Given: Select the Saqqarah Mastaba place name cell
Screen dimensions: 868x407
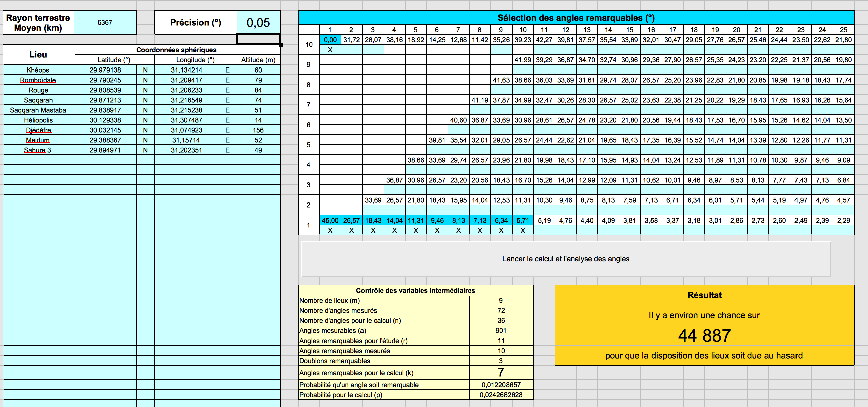Looking at the screenshot, I should (x=38, y=110).
